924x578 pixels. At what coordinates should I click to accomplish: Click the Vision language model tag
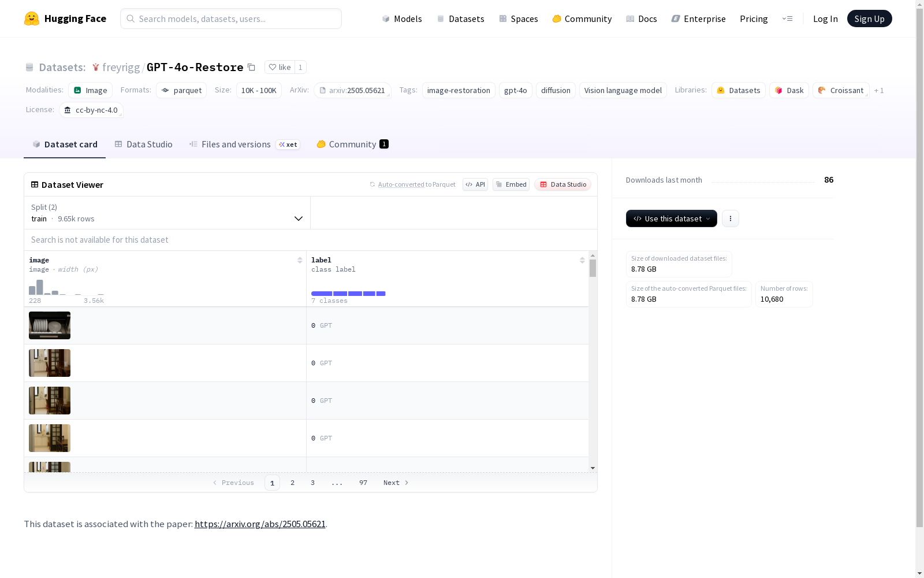click(x=623, y=90)
